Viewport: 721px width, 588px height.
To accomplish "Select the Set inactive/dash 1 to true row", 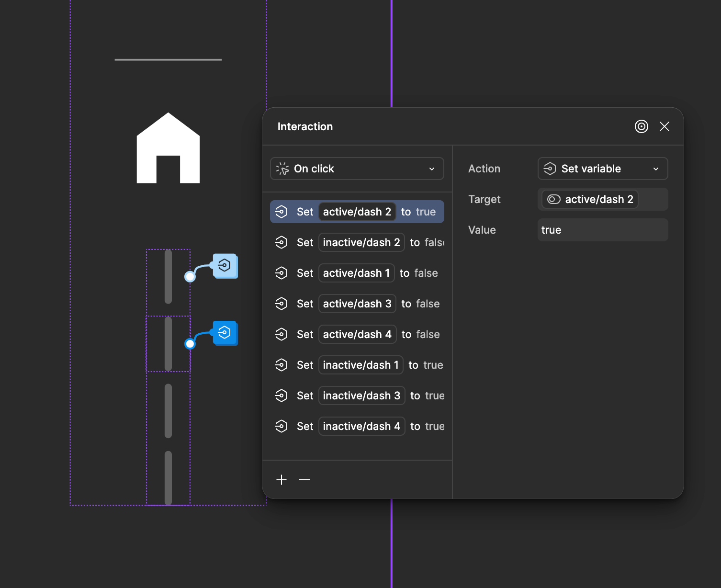I will coord(357,365).
